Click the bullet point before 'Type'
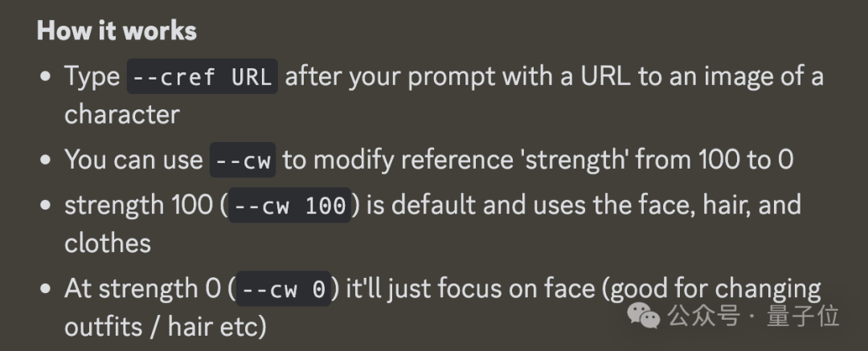Image resolution: width=868 pixels, height=351 pixels. pos(47,76)
